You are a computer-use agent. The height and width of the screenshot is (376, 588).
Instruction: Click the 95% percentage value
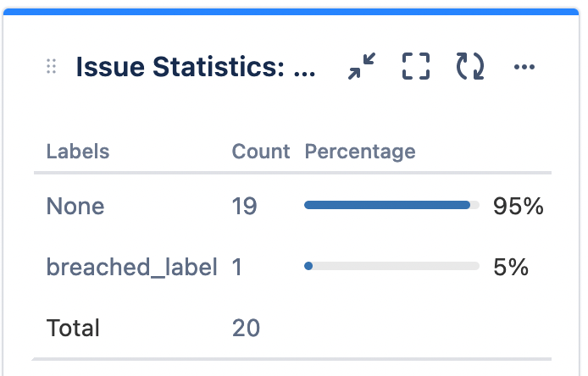coord(518,206)
